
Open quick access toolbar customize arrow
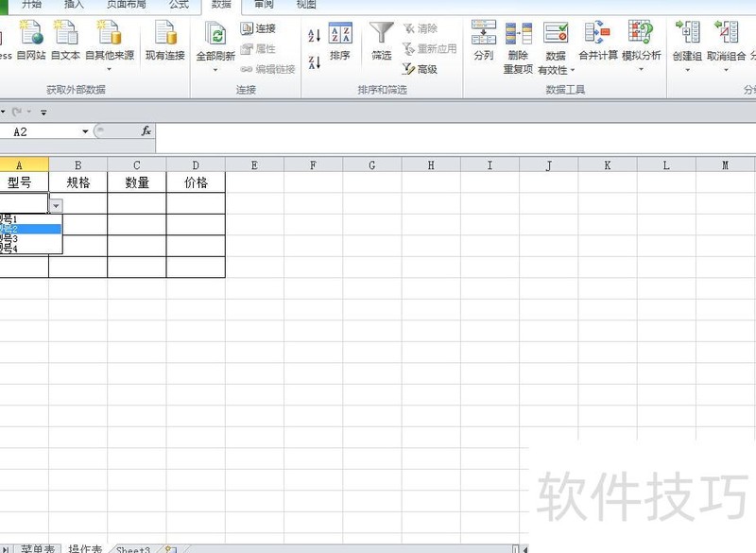(x=43, y=112)
